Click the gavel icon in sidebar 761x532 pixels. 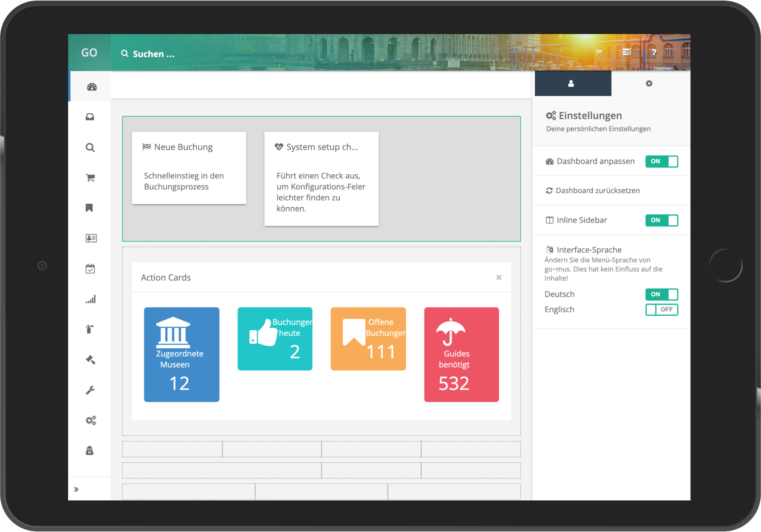90,360
